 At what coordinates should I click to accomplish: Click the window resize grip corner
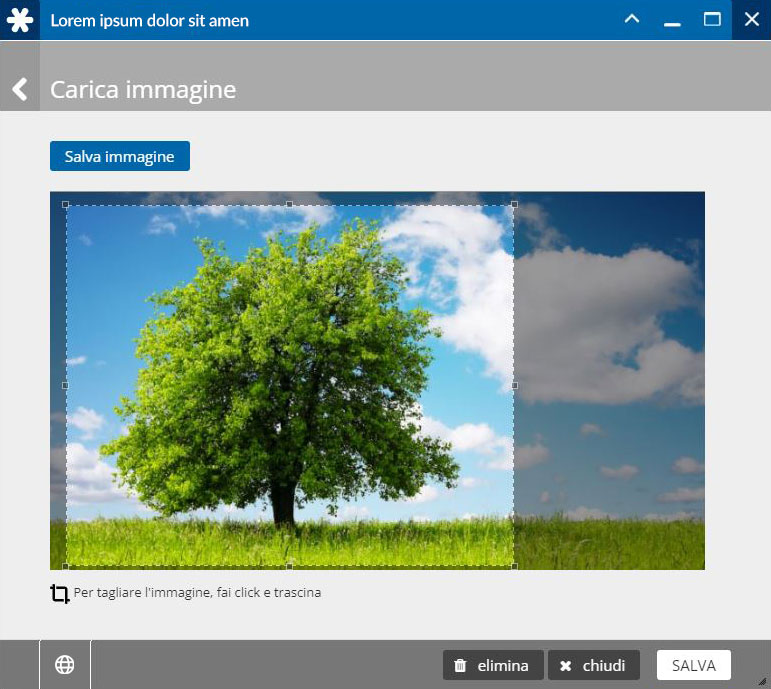pos(763,682)
